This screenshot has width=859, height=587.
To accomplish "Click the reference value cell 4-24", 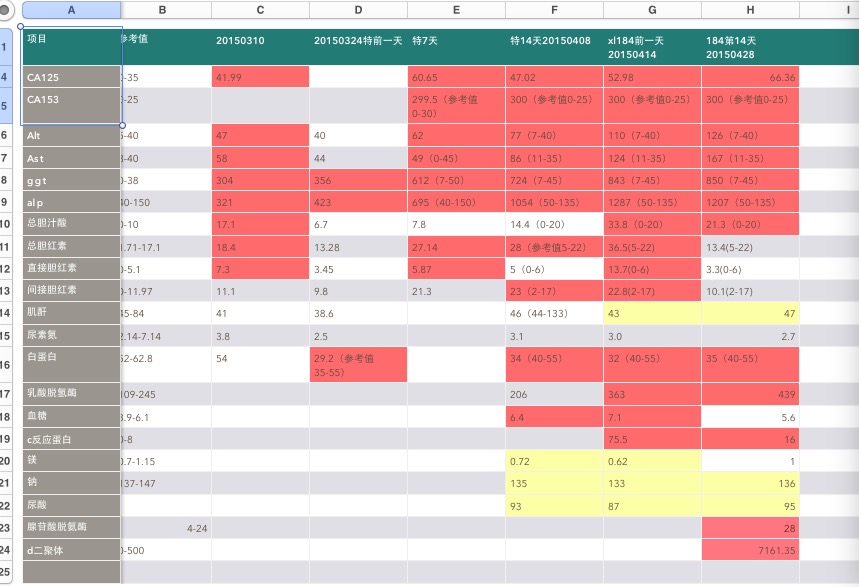I will point(166,528).
